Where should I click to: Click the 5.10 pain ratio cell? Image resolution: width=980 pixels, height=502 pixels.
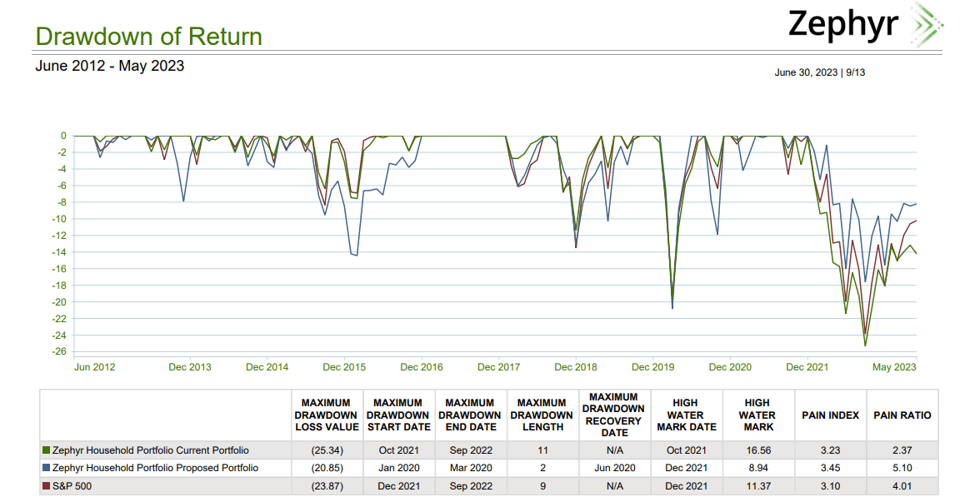tap(902, 468)
